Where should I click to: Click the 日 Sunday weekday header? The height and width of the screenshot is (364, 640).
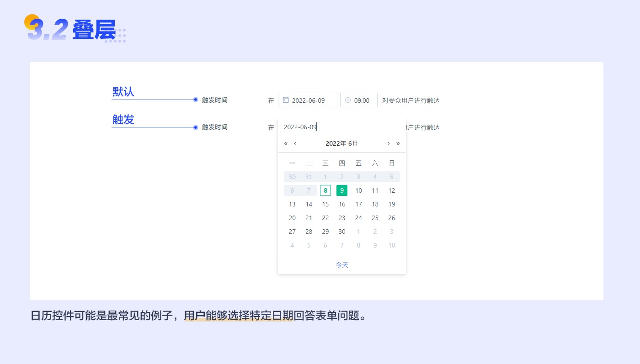tap(392, 163)
